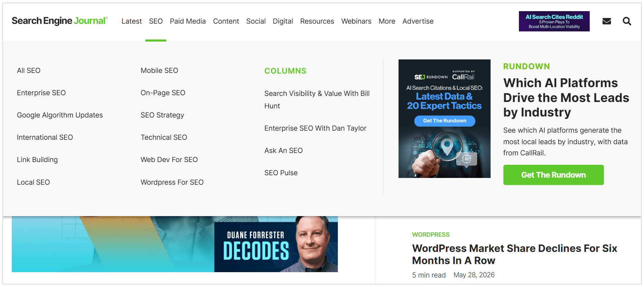Click the RUNDOWN label
644x287 pixels.
pos(526,67)
